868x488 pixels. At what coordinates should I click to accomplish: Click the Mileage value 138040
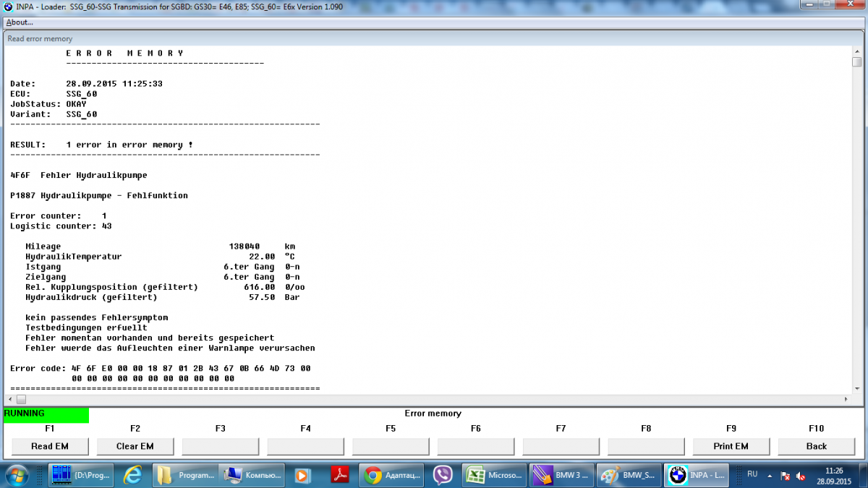pyautogui.click(x=244, y=247)
